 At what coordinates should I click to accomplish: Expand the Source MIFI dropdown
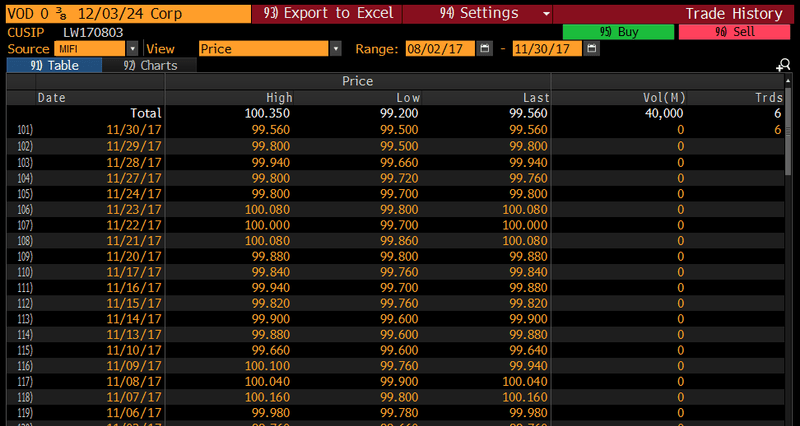132,49
